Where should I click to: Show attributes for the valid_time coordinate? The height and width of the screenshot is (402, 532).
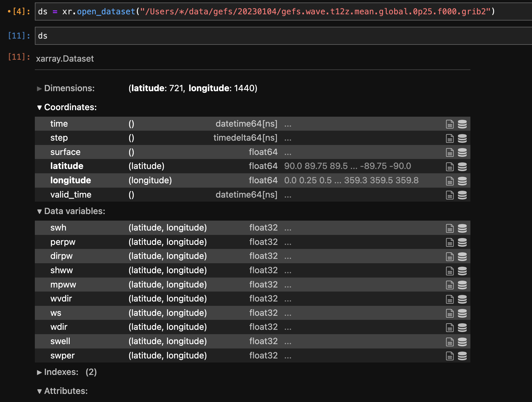450,195
